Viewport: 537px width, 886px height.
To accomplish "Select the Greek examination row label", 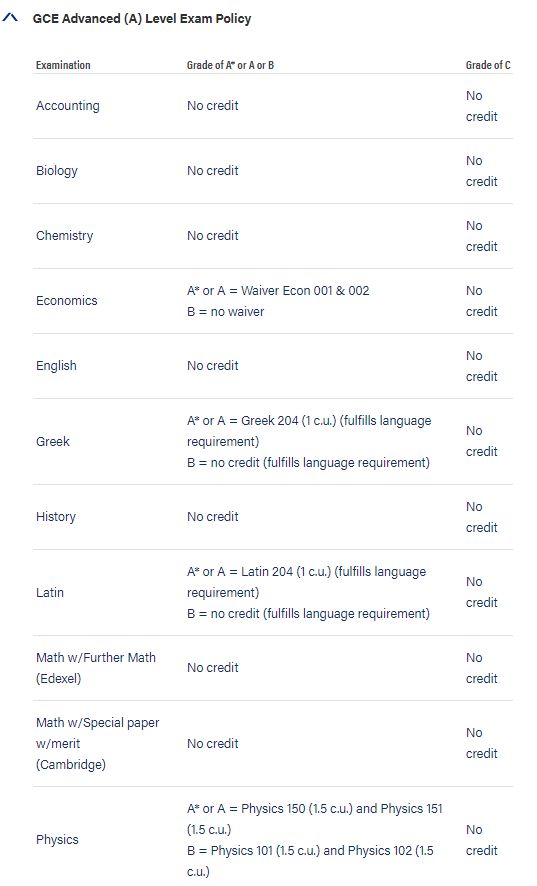I will pos(53,441).
